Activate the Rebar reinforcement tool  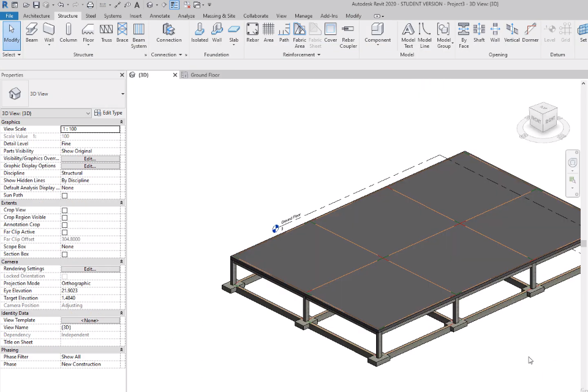[252, 32]
